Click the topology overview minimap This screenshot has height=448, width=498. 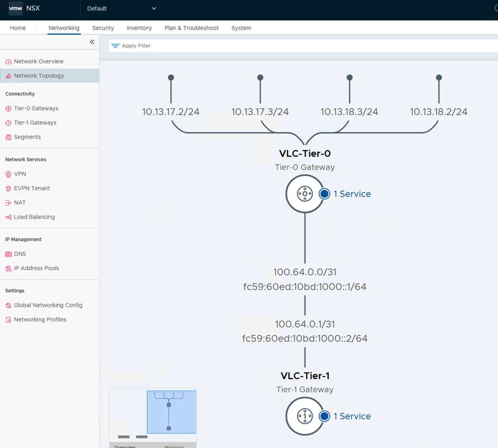click(153, 413)
